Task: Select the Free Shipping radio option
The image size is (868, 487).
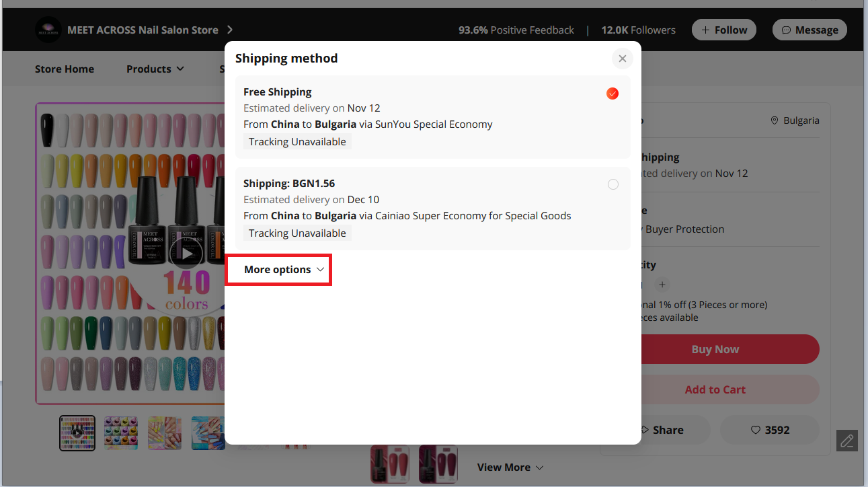Action: click(x=612, y=93)
